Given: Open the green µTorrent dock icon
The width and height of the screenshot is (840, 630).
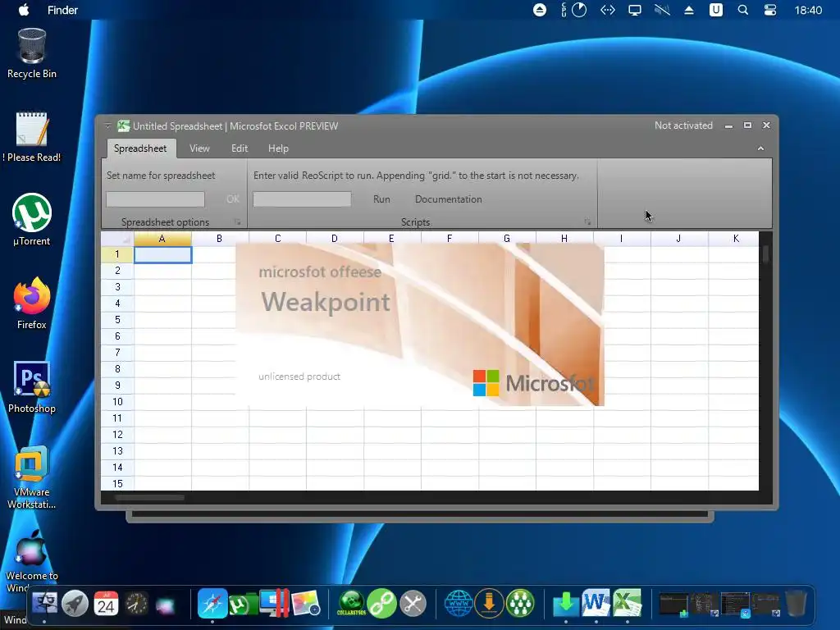Looking at the screenshot, I should pos(243,605).
